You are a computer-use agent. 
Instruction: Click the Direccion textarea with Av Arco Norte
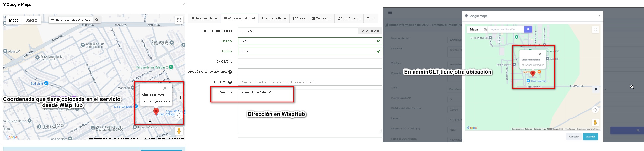[x=310, y=111]
